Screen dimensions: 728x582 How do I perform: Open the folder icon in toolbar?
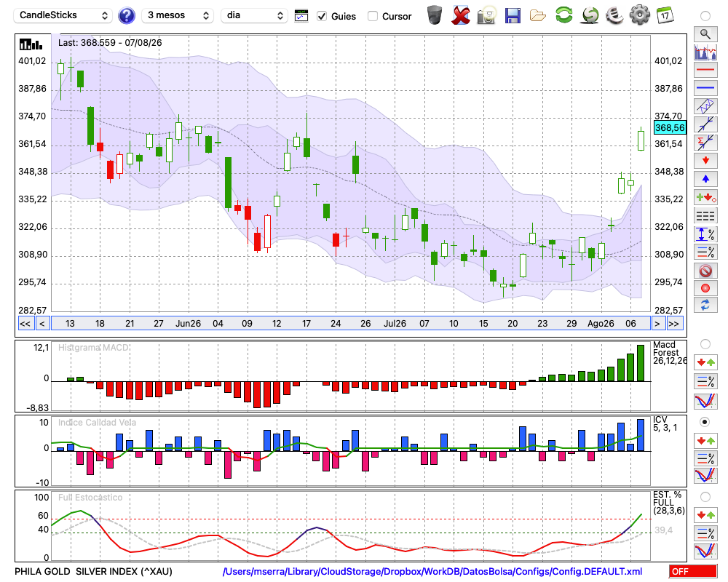coord(538,16)
